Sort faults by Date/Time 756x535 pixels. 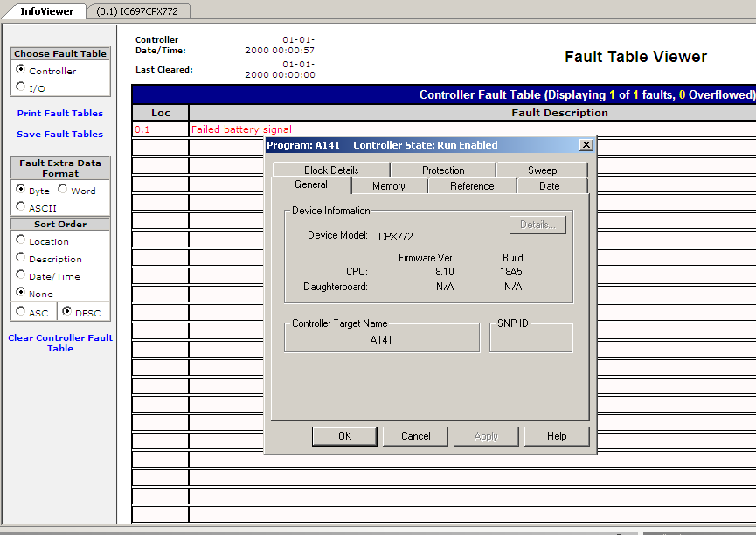(21, 275)
